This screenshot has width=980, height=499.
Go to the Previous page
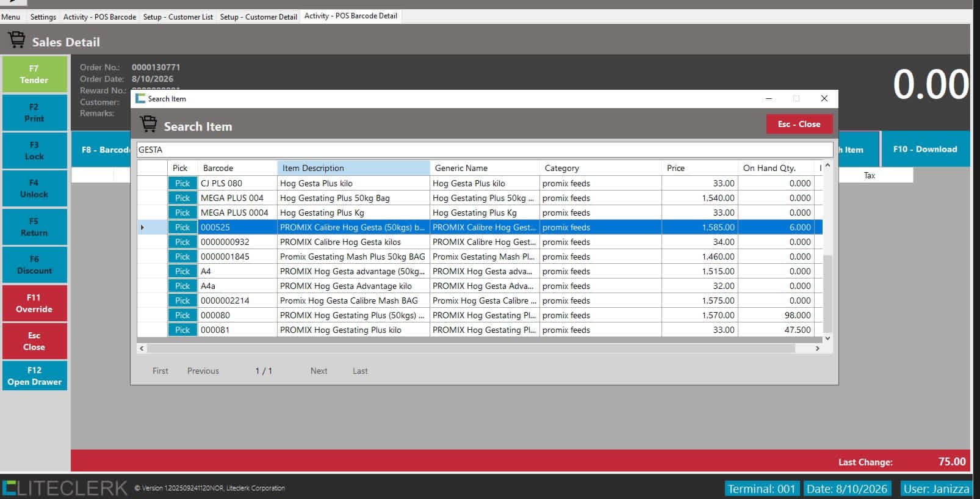click(x=203, y=371)
